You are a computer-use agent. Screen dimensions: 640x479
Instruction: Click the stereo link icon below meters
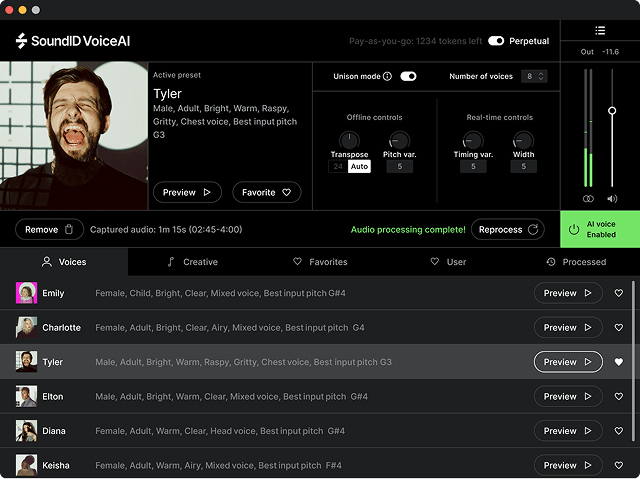[588, 198]
